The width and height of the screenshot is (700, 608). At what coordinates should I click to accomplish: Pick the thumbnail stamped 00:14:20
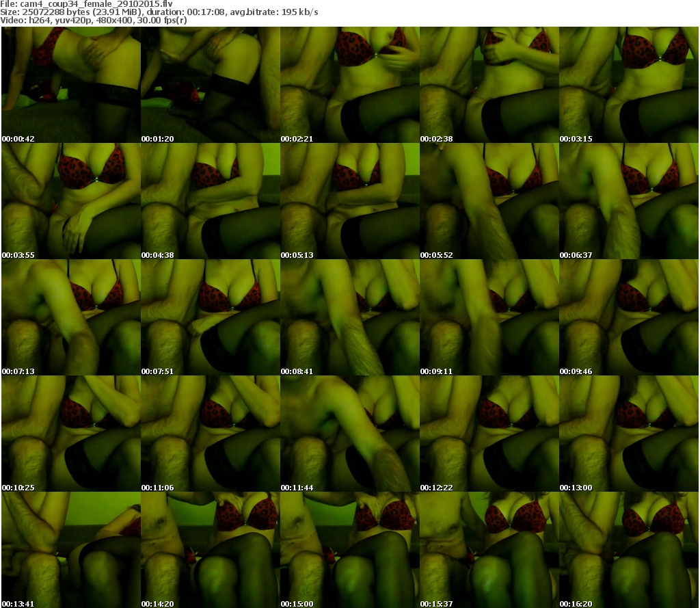coord(211,550)
